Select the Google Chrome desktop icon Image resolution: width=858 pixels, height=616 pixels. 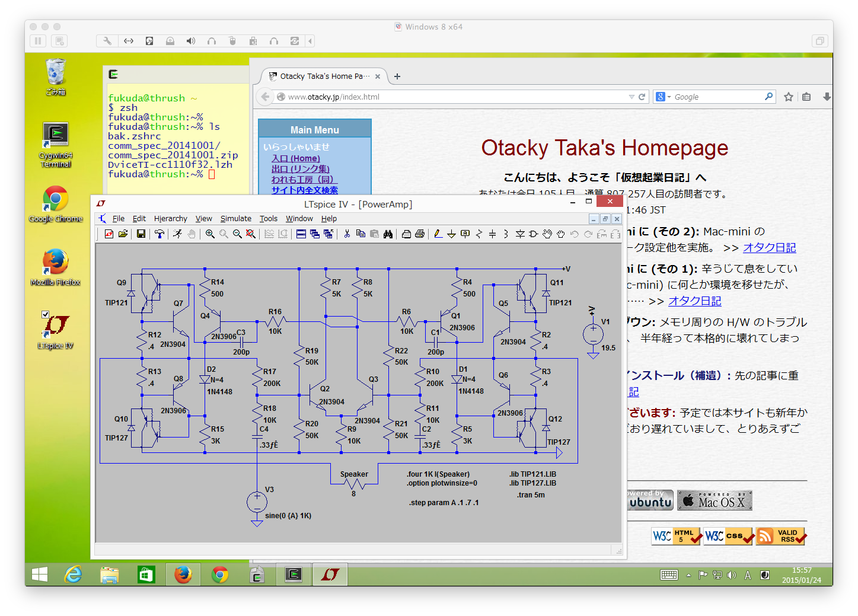pos(56,204)
